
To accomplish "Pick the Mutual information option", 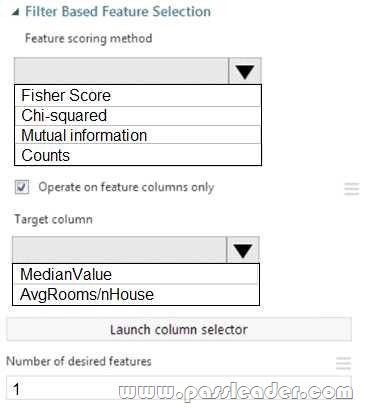I will [x=138, y=135].
